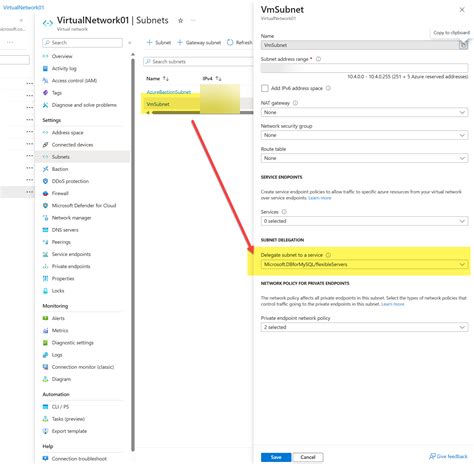Open Private endpoint network policy dropdown
The image size is (474, 464).
click(364, 327)
